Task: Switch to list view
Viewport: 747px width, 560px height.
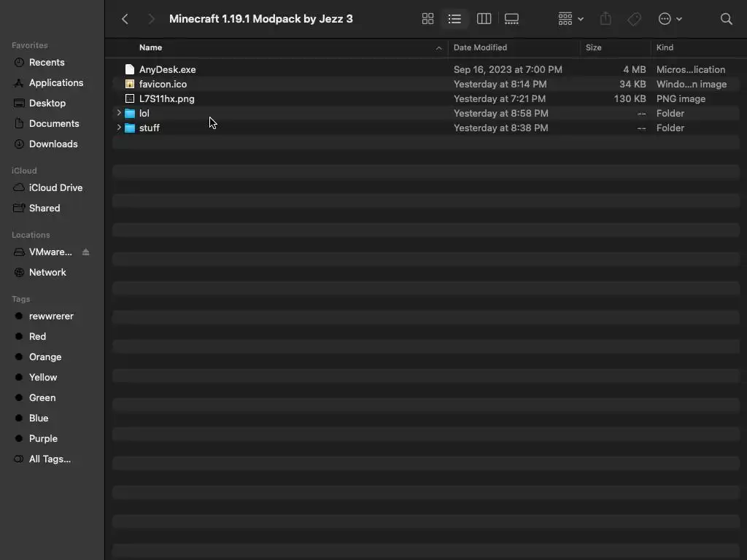Action: (x=454, y=19)
